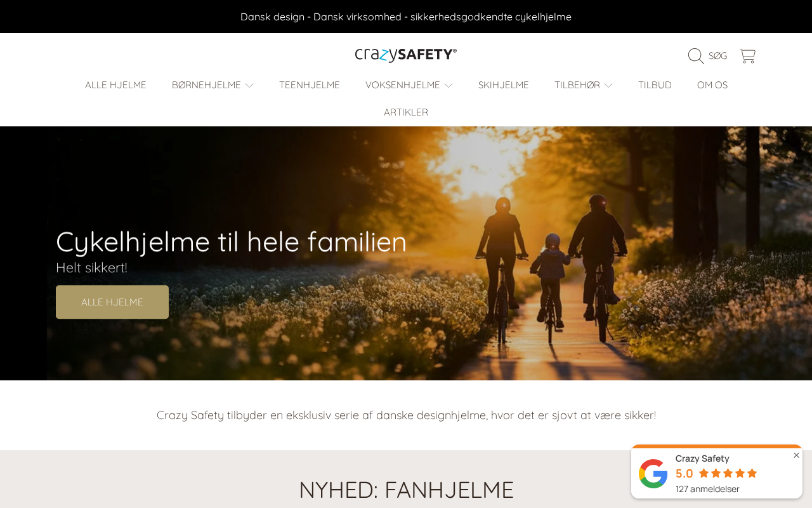The image size is (812, 508).
Task: Expand the Voksenhjelme dropdown arrow
Action: coord(449,85)
